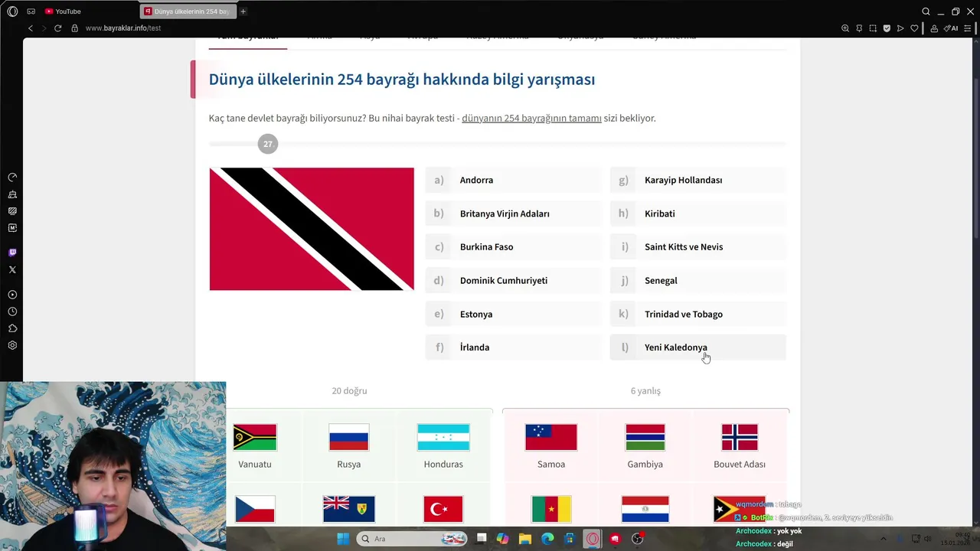
Task: Open the Opera account profile icon
Action: [x=934, y=28]
